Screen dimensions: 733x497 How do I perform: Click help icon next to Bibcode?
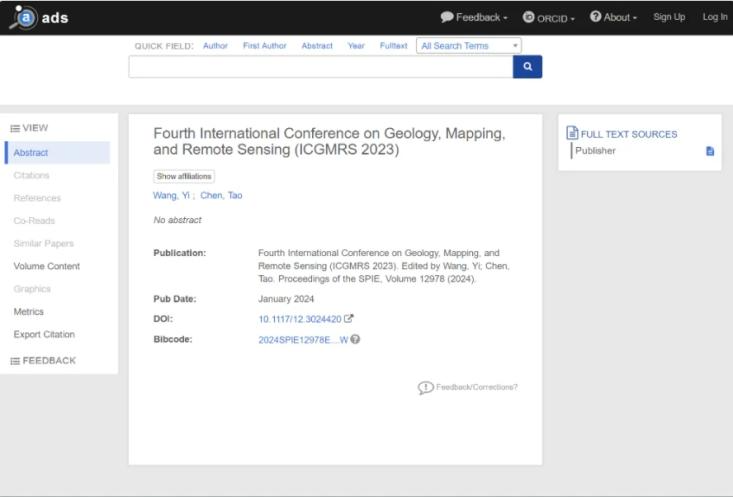click(x=355, y=339)
